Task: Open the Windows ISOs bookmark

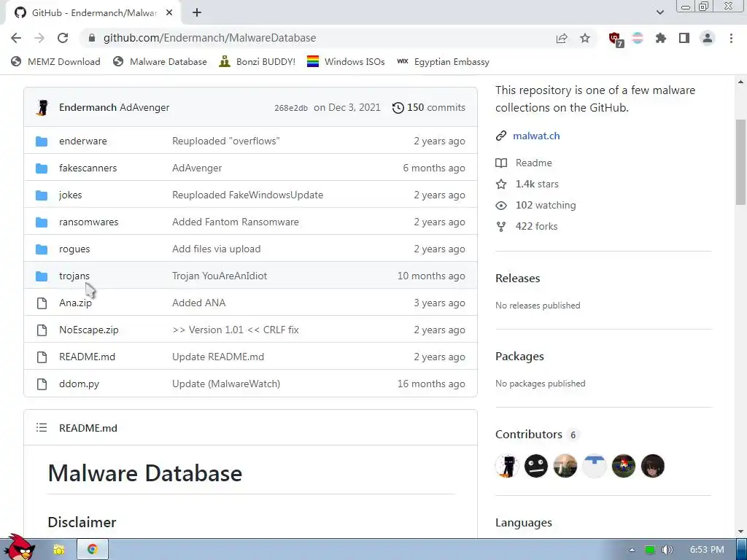Action: point(346,62)
